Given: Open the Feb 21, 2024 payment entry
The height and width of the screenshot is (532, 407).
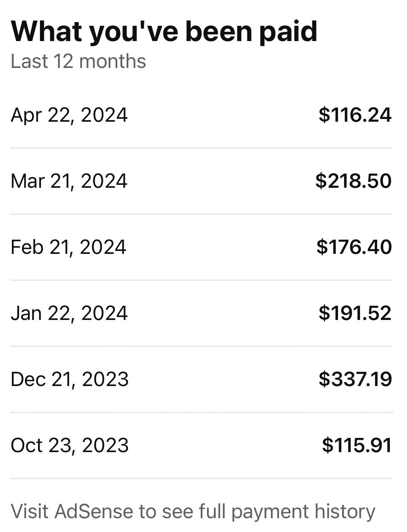Looking at the screenshot, I should (201, 247).
